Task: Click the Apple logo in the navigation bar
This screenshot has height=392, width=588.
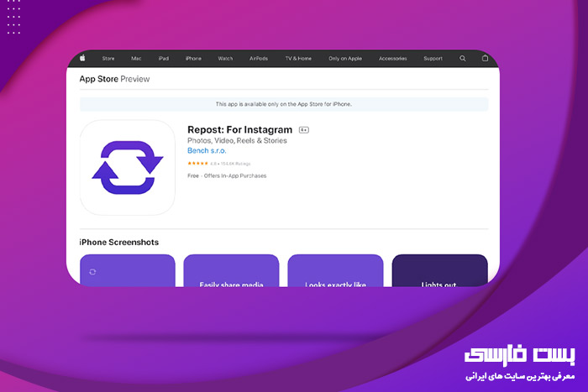Action: click(x=82, y=59)
